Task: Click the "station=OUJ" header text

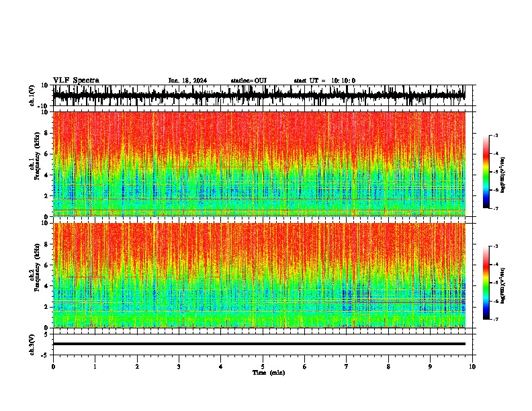Action: click(249, 81)
